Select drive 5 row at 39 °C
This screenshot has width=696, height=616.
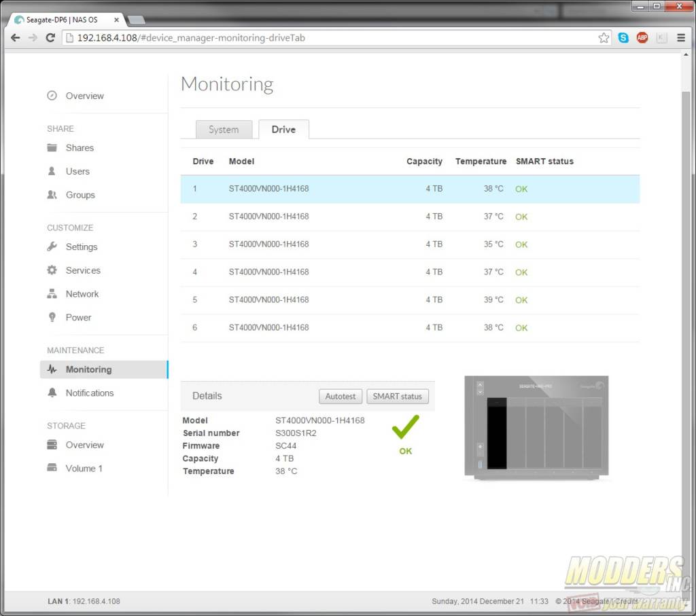(x=410, y=300)
